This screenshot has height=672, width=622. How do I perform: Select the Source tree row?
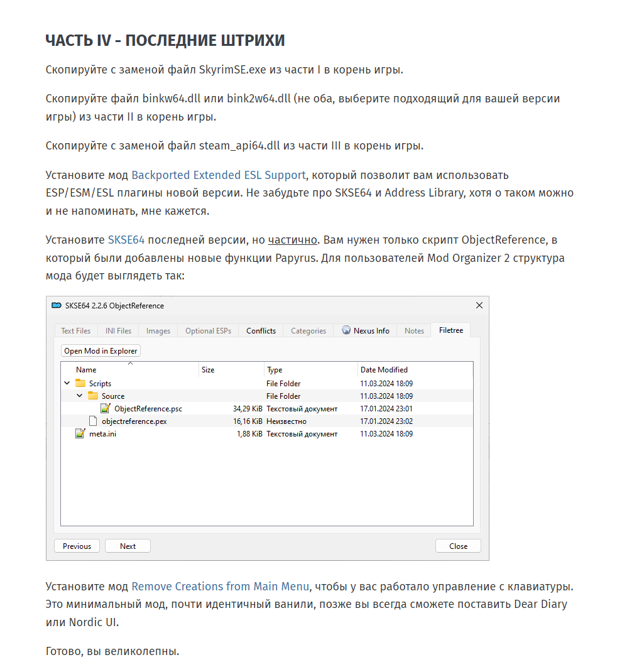click(267, 396)
